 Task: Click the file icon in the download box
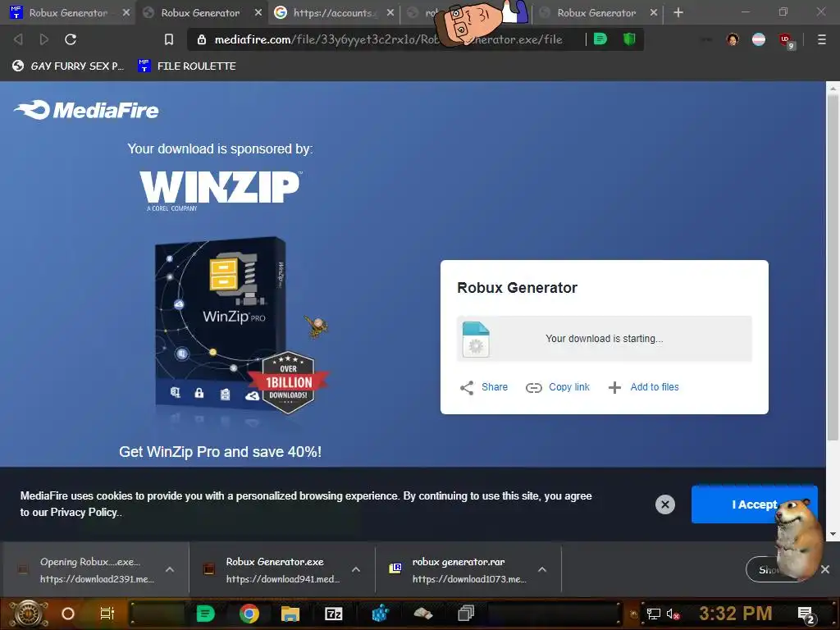point(476,339)
